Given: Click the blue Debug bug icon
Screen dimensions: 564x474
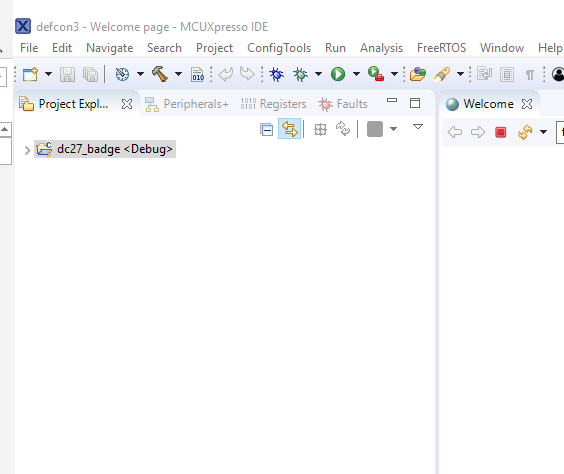Looking at the screenshot, I should pos(277,74).
